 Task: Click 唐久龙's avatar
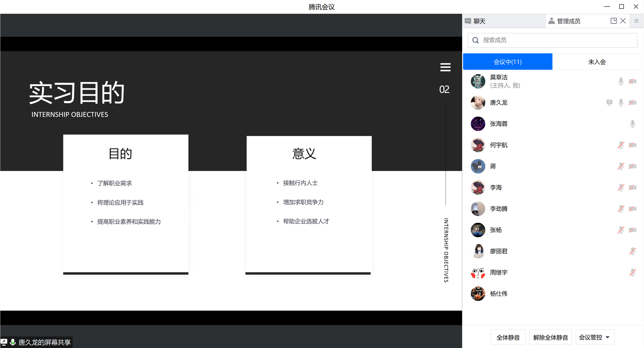pos(478,102)
